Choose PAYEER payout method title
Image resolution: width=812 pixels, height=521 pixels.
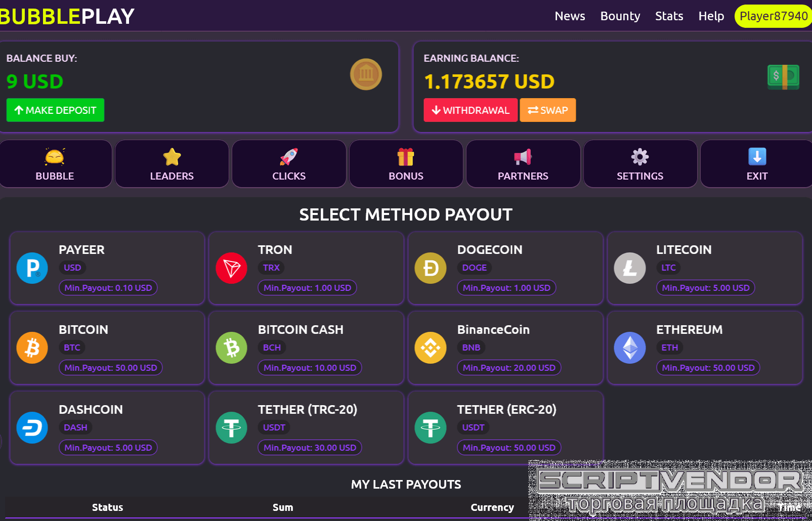tap(81, 250)
